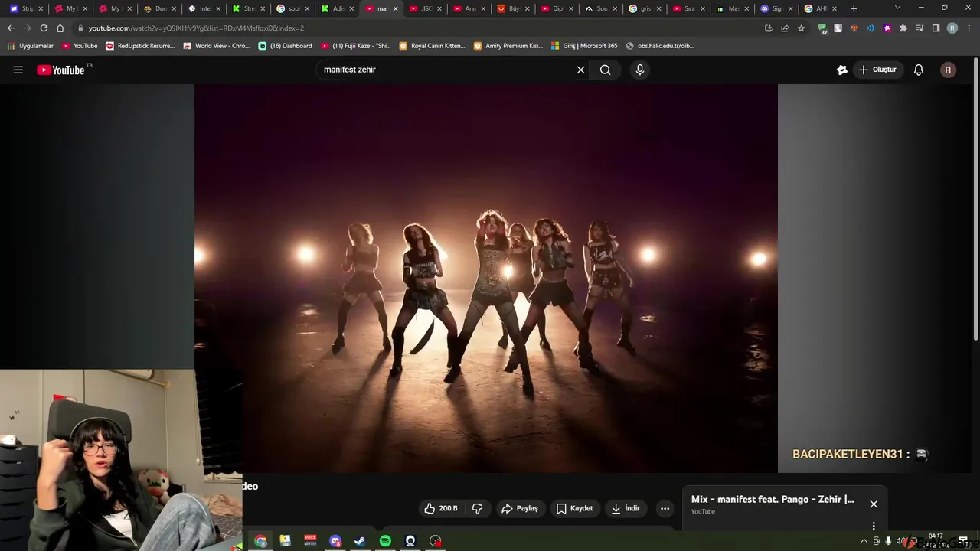The width and height of the screenshot is (980, 551).
Task: Open Uygulamalar apps shortcut
Action: [31, 46]
